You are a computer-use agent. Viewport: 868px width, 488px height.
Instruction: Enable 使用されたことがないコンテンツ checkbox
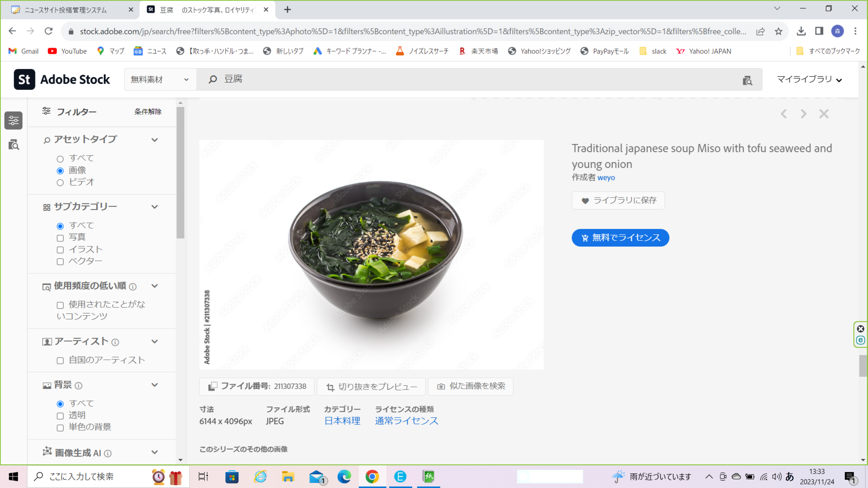(x=60, y=305)
